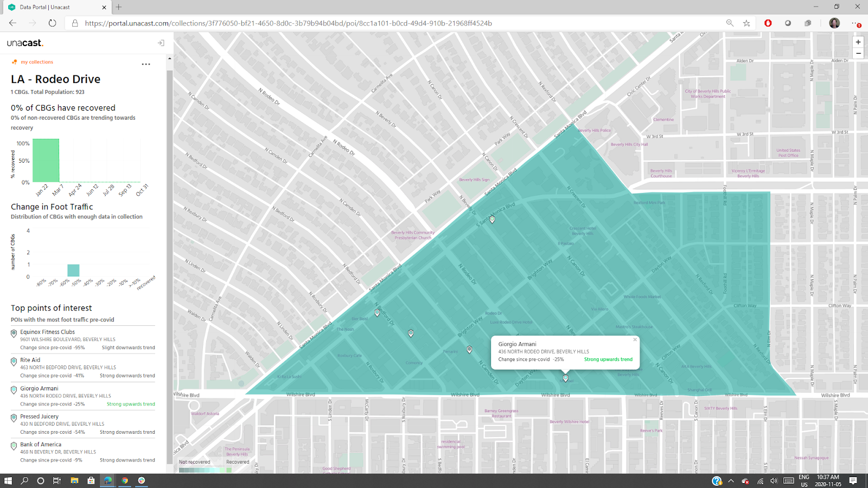The image size is (868, 488).
Task: Zoom in on the map
Action: point(858,42)
